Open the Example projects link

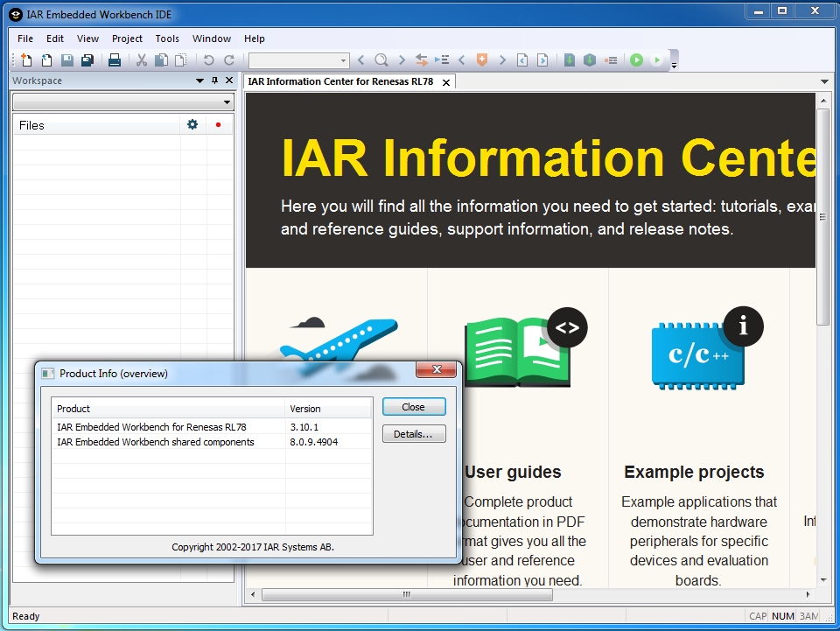tap(694, 472)
